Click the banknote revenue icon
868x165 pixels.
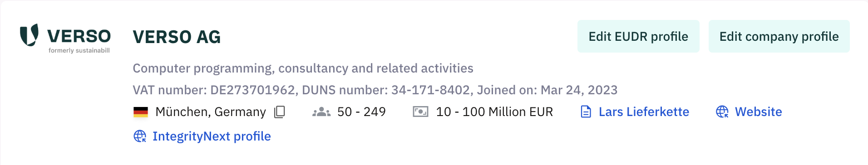[x=420, y=112]
